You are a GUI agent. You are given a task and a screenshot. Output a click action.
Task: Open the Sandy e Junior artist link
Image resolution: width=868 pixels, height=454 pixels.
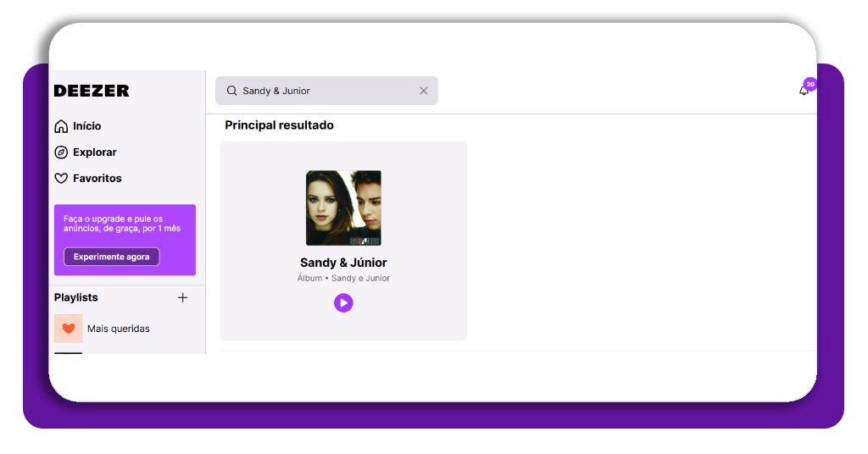pyautogui.click(x=360, y=278)
